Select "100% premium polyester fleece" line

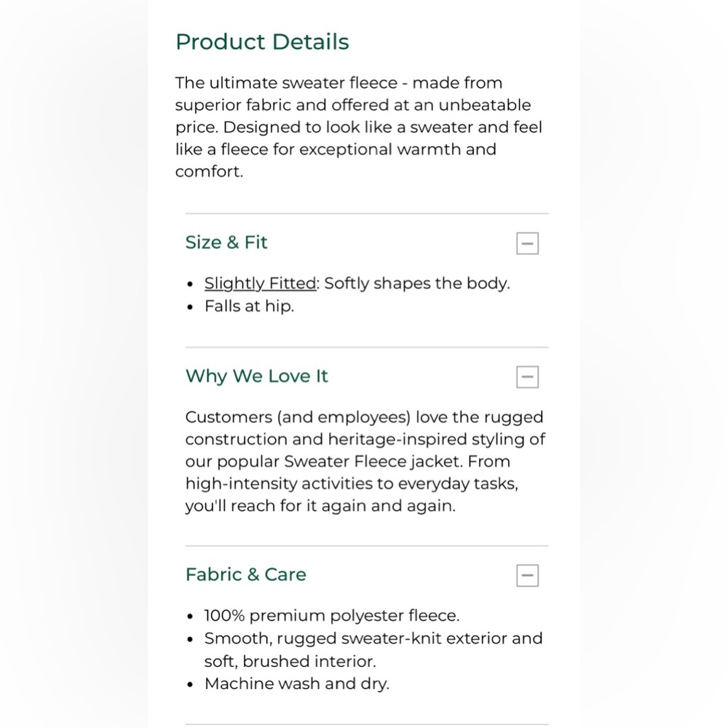[331, 616]
